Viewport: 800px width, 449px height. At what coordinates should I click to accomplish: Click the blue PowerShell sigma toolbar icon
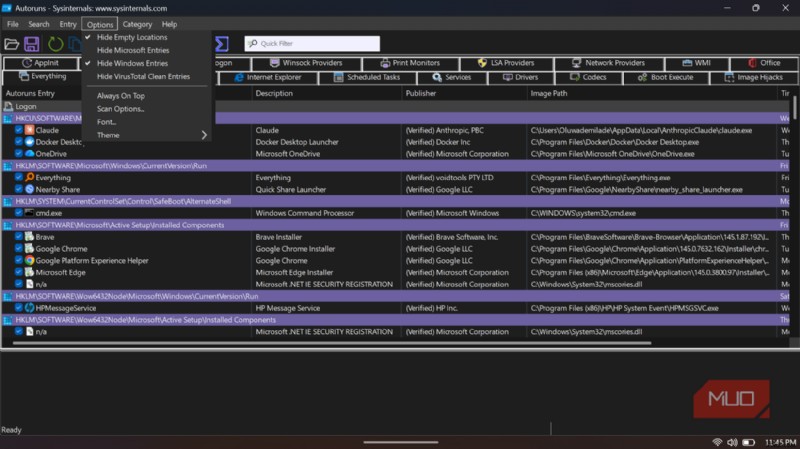pyautogui.click(x=221, y=44)
